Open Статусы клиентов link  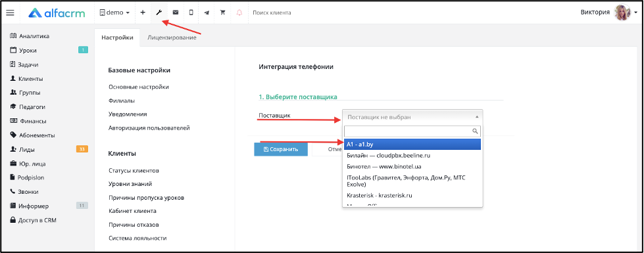(x=134, y=171)
